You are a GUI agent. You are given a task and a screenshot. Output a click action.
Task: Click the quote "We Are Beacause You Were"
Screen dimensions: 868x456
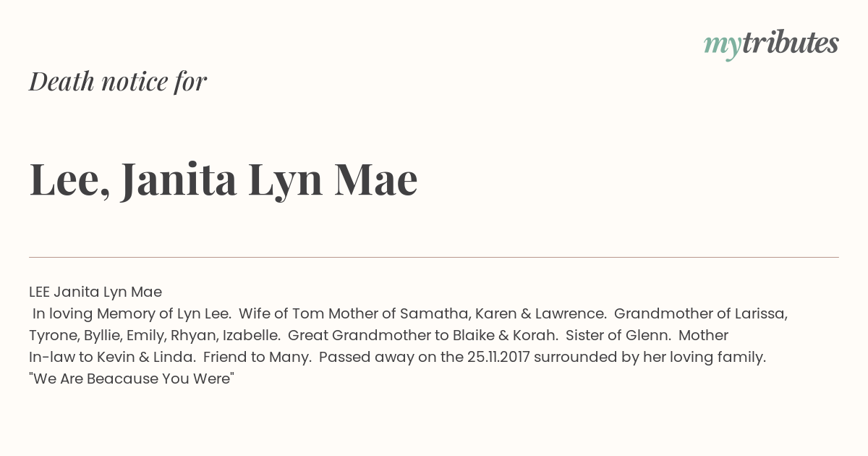132,379
